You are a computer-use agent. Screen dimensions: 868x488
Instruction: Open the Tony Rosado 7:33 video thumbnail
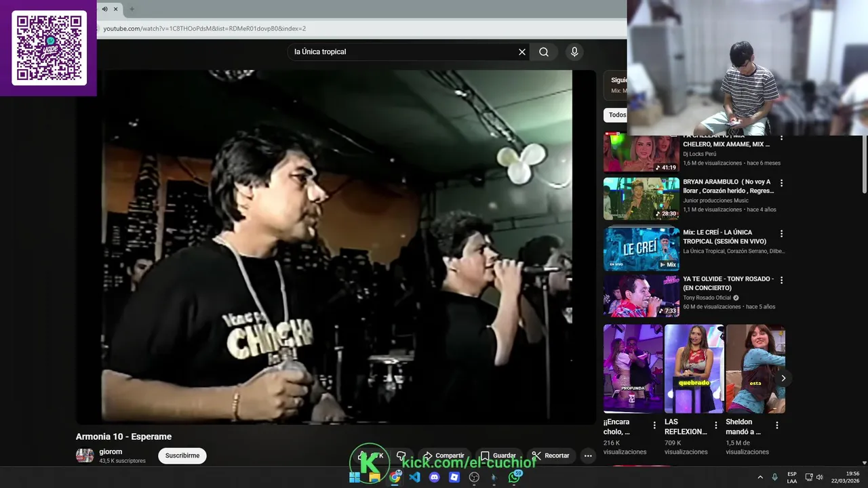click(x=642, y=296)
